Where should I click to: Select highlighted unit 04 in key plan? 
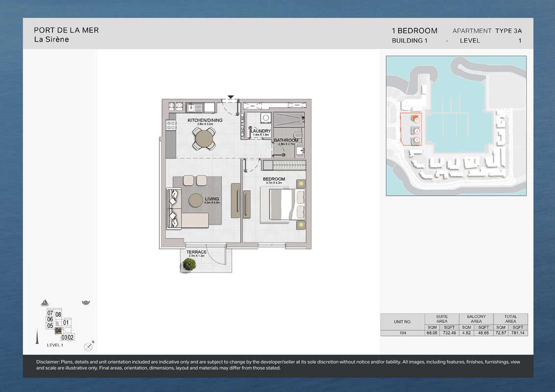[x=58, y=331]
